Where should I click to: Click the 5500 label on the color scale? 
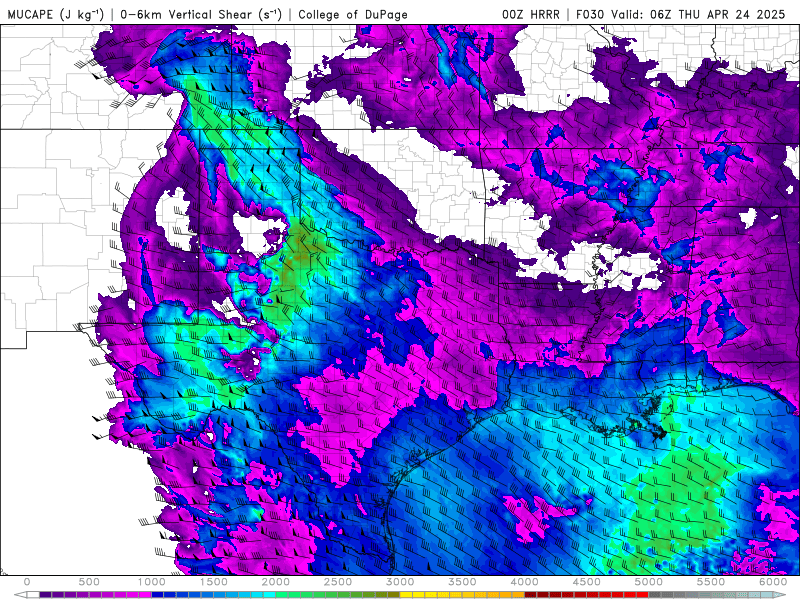click(711, 582)
